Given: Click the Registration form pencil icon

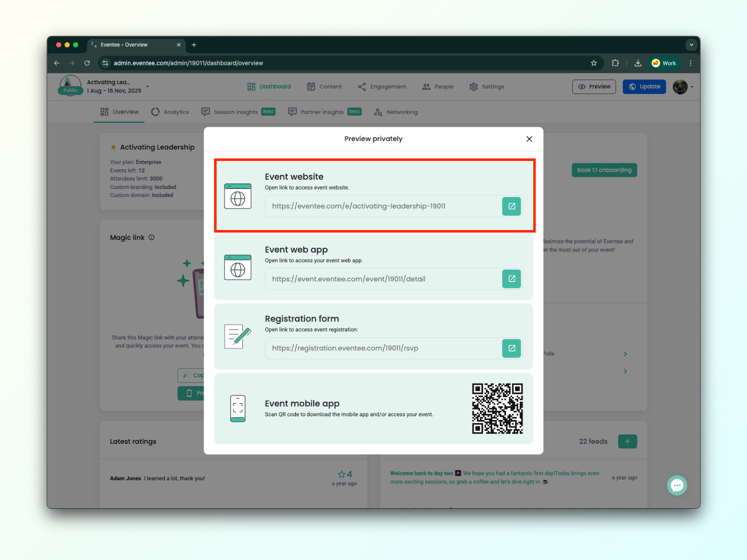Looking at the screenshot, I should [238, 336].
